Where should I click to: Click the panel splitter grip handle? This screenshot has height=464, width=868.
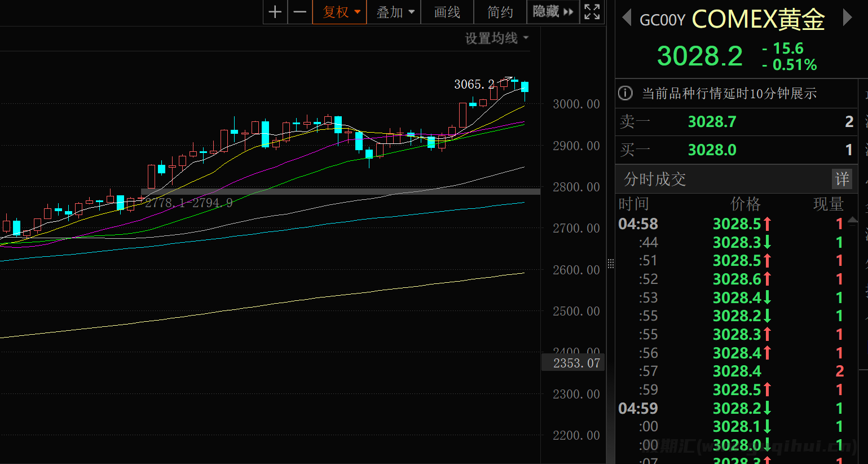610,264
